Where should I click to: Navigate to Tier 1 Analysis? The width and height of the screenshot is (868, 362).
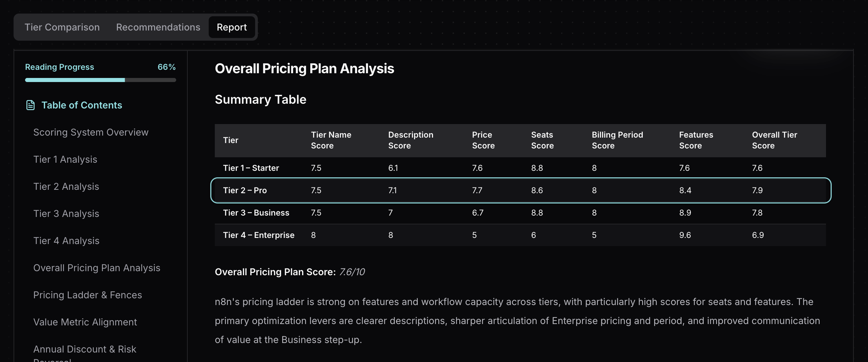tap(65, 159)
